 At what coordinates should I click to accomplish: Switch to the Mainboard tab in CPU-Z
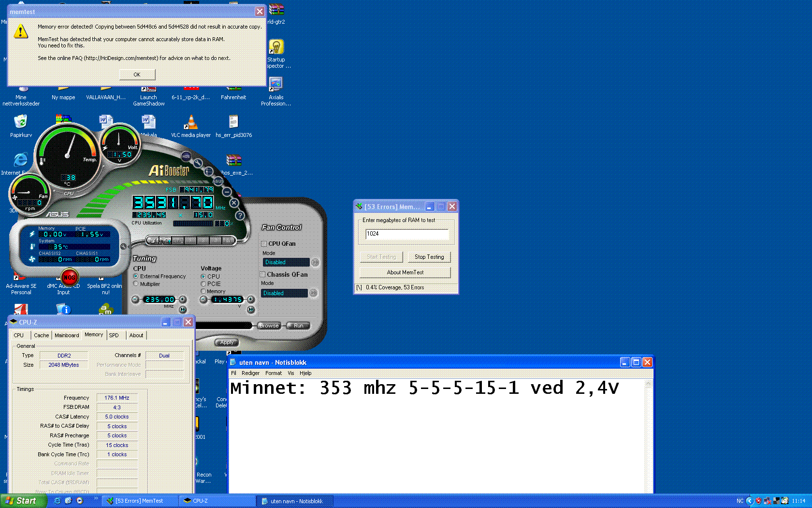[x=67, y=335]
